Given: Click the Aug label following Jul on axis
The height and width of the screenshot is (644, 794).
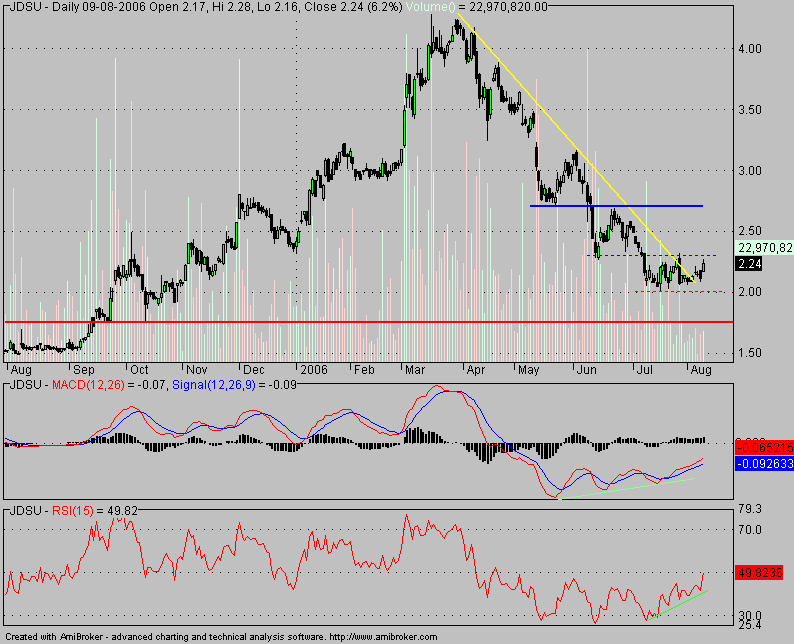Looking at the screenshot, I should point(701,370).
